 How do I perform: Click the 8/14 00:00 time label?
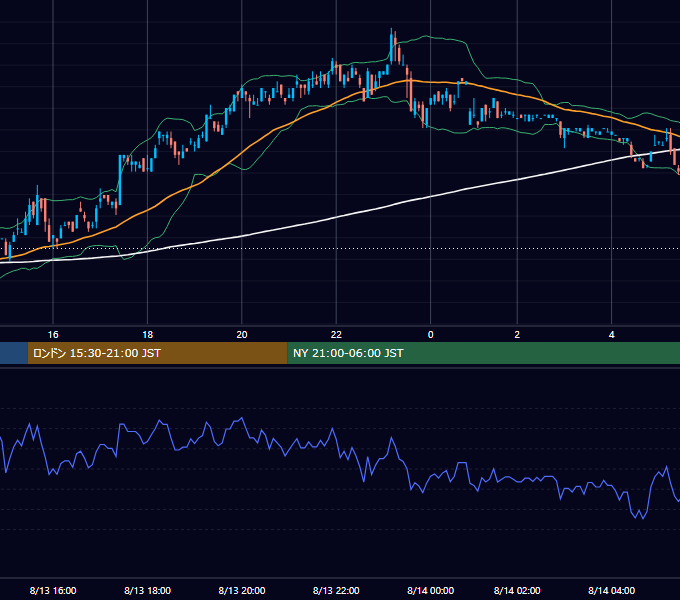coord(431,590)
